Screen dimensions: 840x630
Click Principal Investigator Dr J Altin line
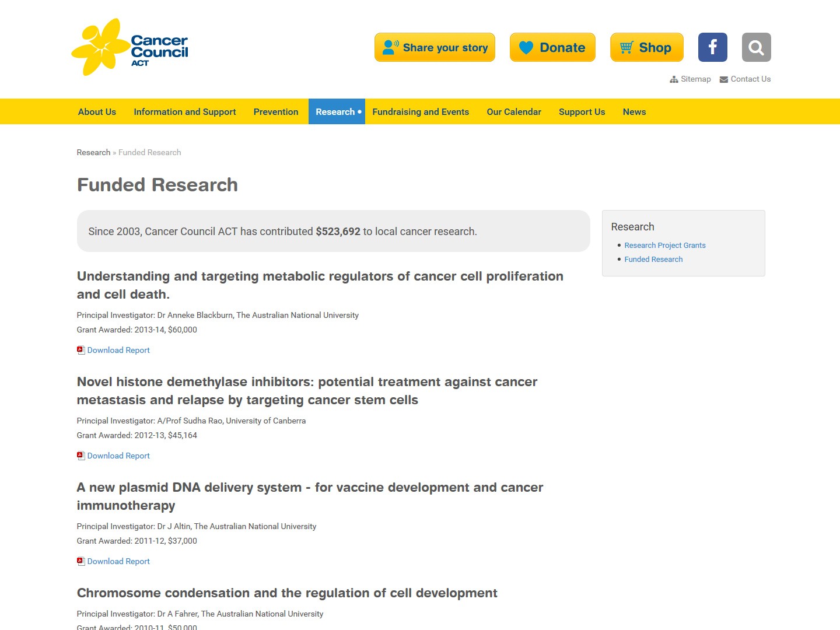[197, 526]
